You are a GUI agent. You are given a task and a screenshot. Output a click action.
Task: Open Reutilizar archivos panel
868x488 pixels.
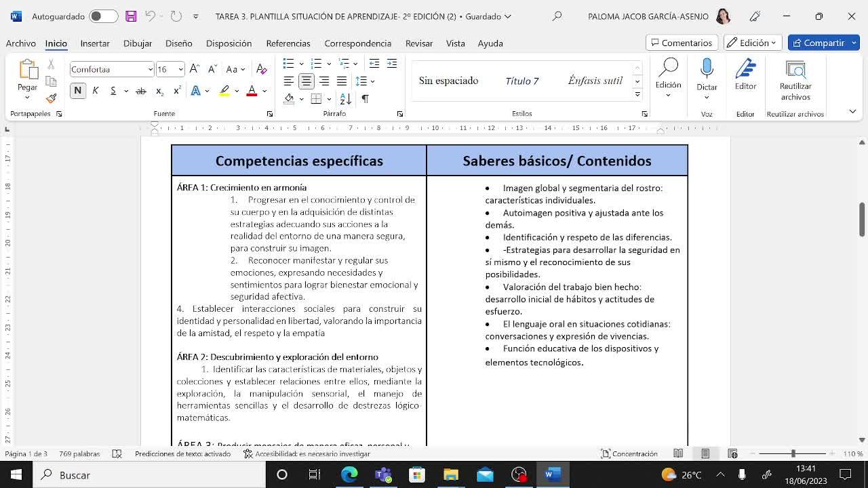coord(795,80)
